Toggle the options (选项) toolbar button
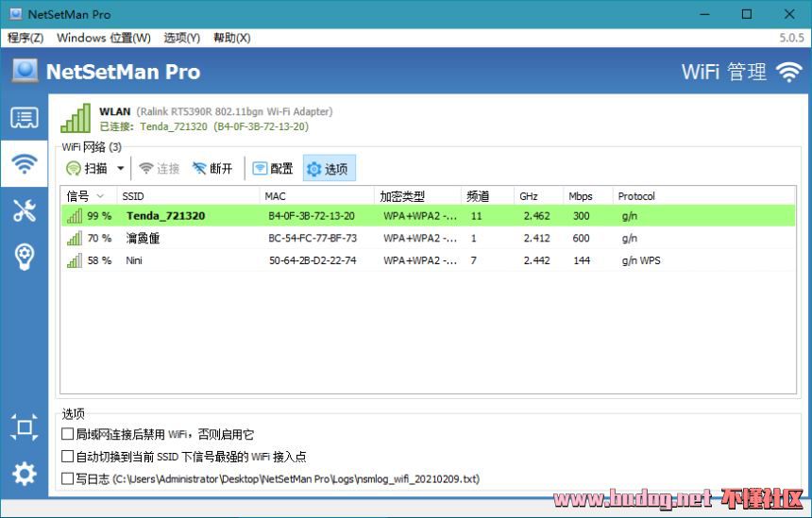 coord(328,169)
